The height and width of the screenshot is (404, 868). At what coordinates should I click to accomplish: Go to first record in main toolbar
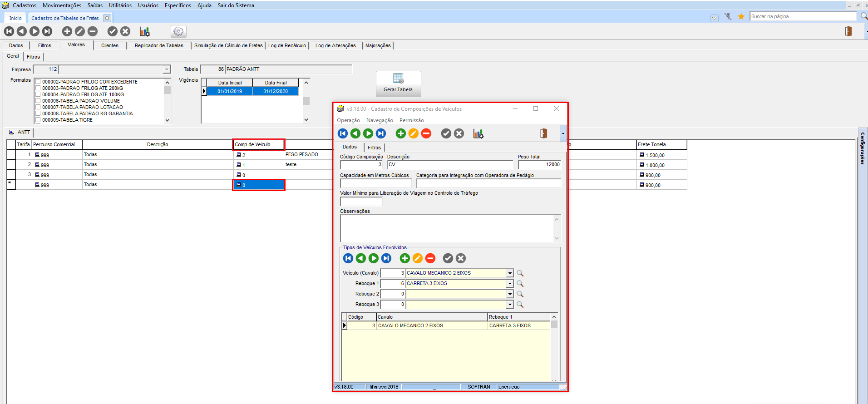[x=9, y=31]
